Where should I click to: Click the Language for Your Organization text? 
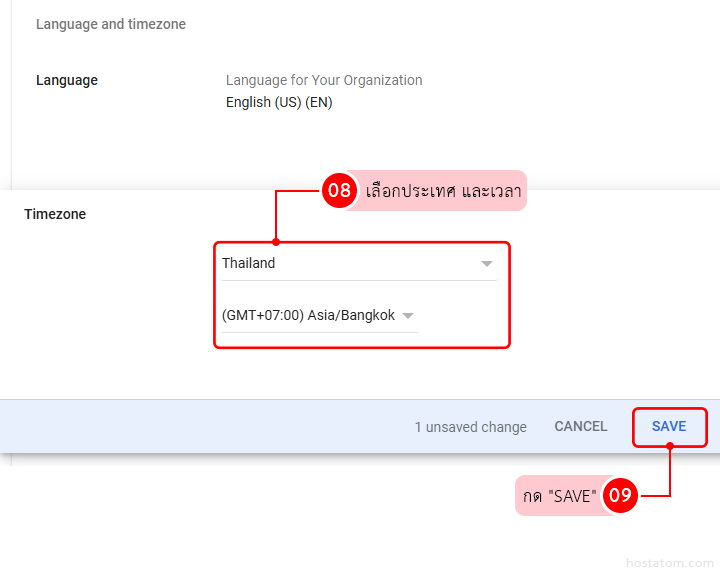click(x=324, y=80)
